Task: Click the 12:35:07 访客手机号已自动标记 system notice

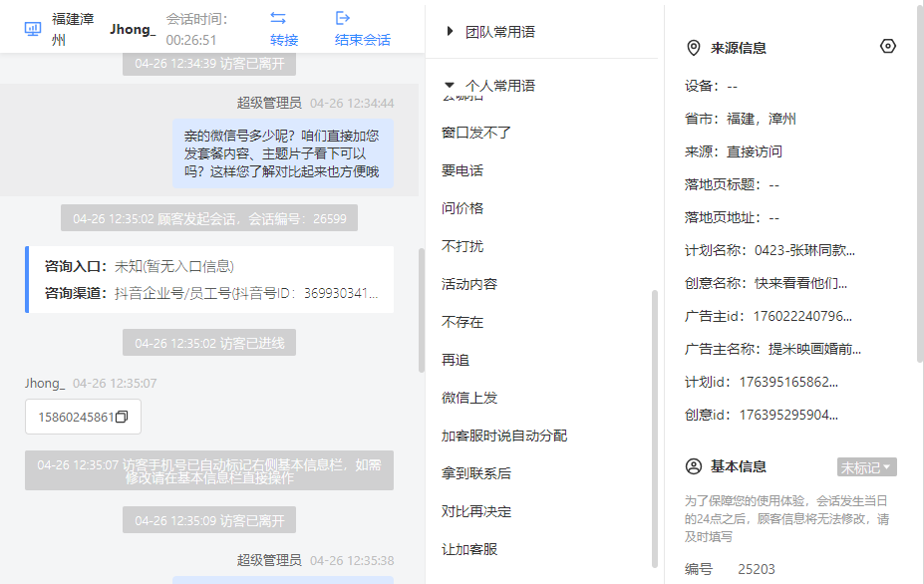Action: 209,470
